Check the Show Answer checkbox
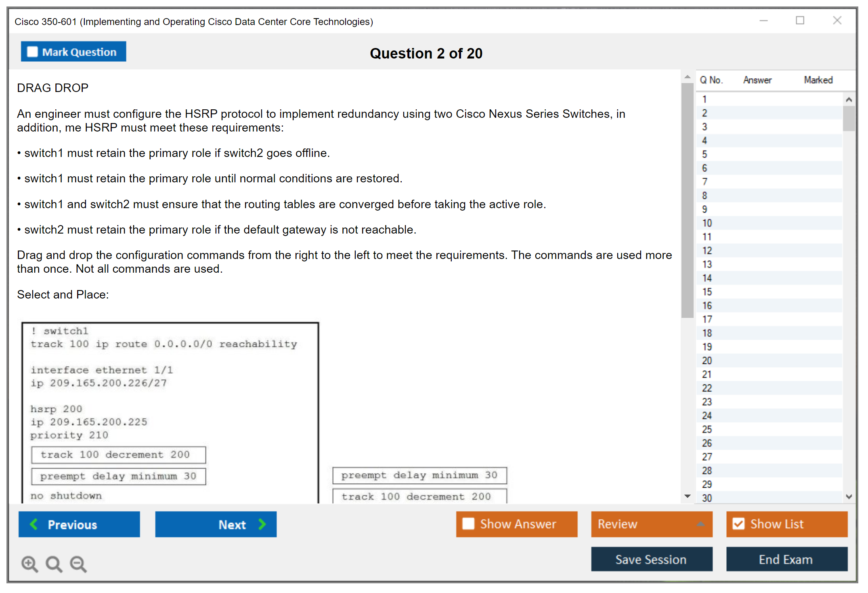868x593 pixels. tap(468, 524)
